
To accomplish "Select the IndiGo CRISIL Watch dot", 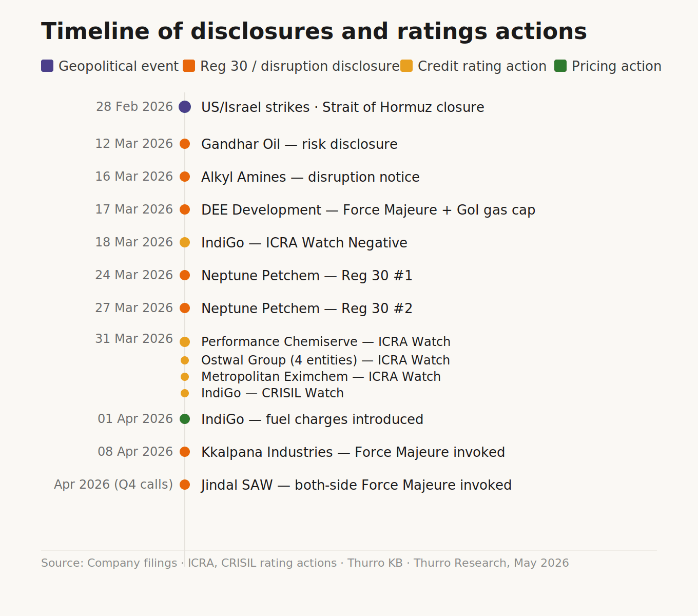I will coord(185,393).
